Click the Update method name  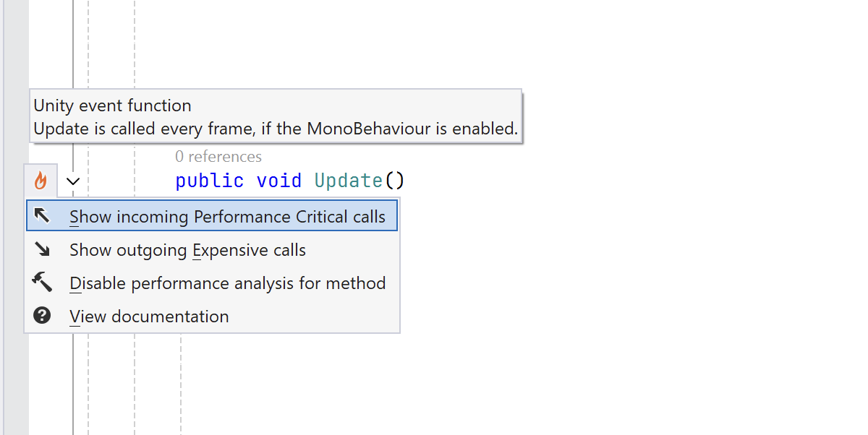[x=348, y=181]
